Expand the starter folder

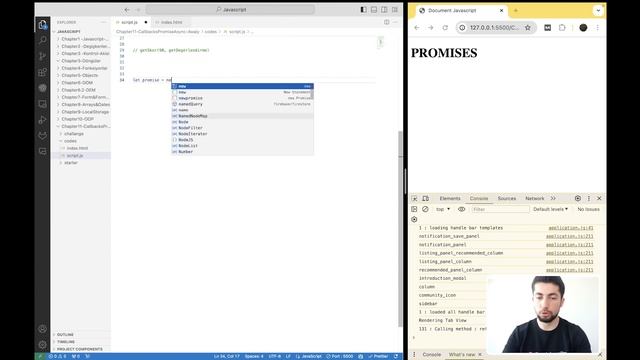tap(82, 163)
